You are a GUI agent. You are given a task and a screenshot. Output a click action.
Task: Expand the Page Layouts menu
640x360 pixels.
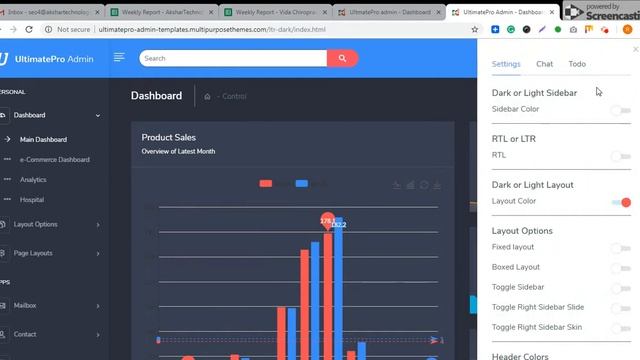click(98, 253)
